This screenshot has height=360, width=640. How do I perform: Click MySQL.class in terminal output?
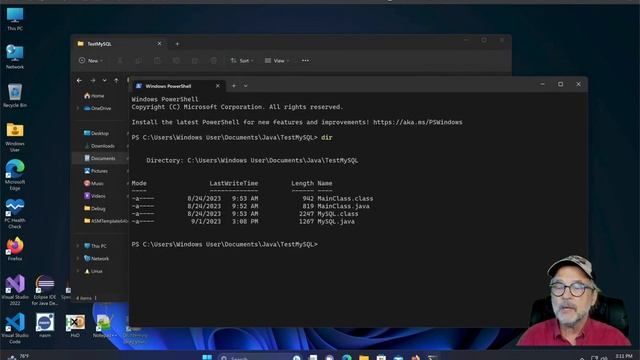(x=338, y=213)
